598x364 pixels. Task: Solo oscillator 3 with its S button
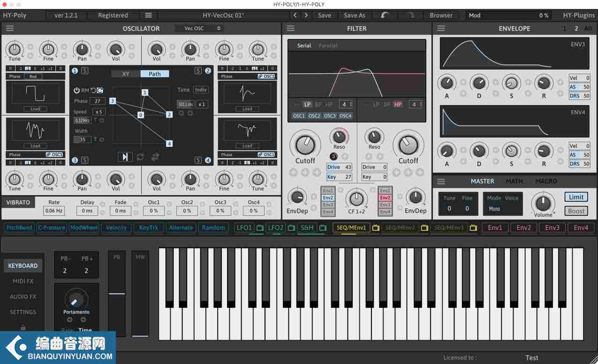84,160
